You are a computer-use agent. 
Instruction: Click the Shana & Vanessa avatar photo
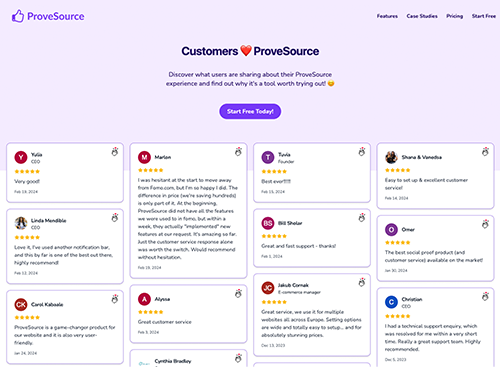click(x=391, y=157)
